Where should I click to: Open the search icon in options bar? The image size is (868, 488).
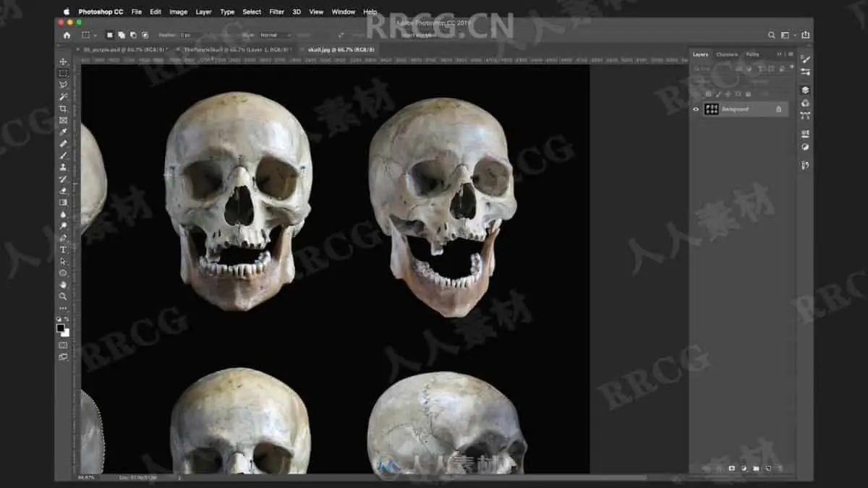[771, 35]
